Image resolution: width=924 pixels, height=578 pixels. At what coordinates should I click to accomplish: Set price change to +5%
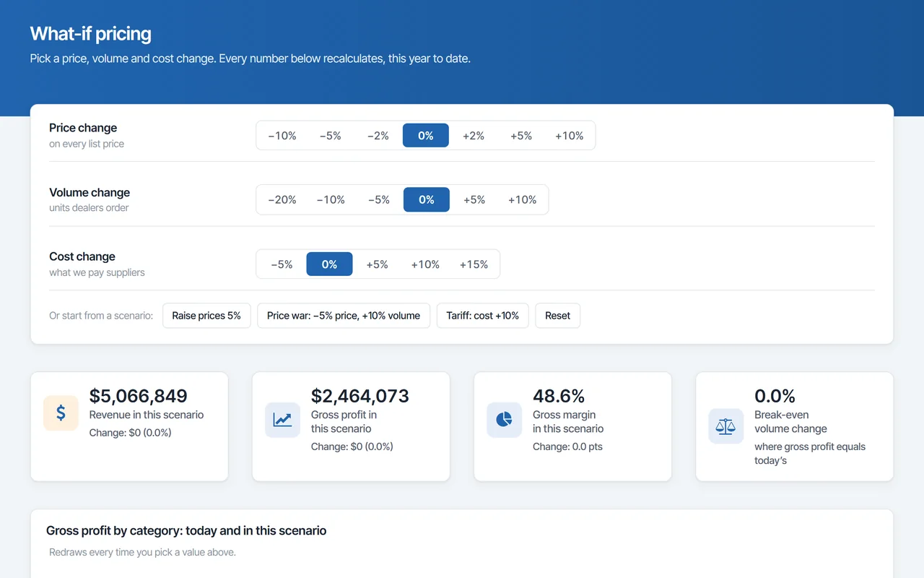(521, 135)
